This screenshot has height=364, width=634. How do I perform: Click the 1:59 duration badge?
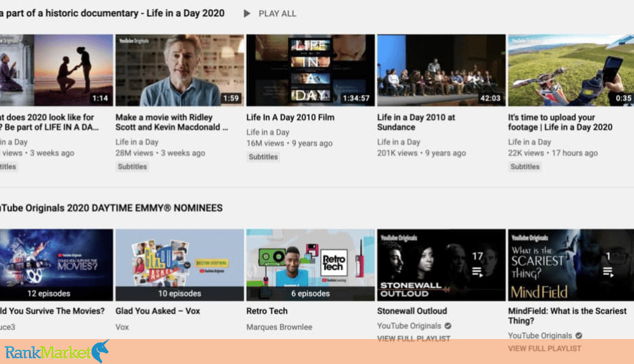point(231,98)
